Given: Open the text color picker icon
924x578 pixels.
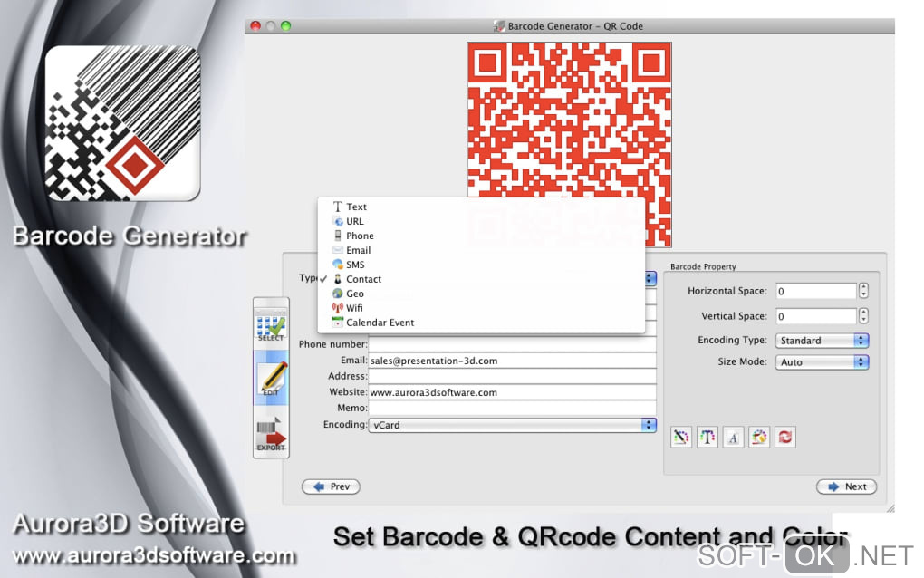Looking at the screenshot, I should coord(707,438).
